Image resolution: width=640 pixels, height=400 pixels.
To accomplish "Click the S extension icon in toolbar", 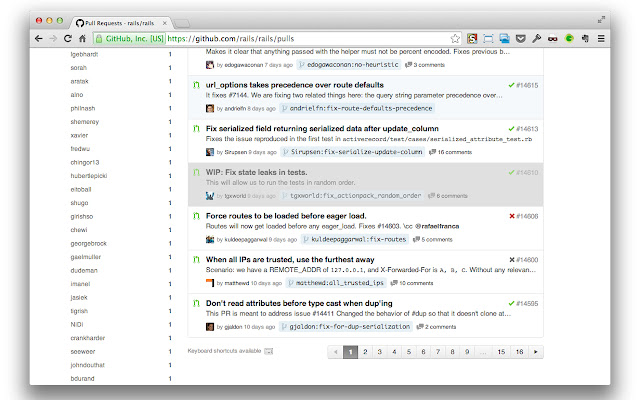I will pyautogui.click(x=472, y=38).
